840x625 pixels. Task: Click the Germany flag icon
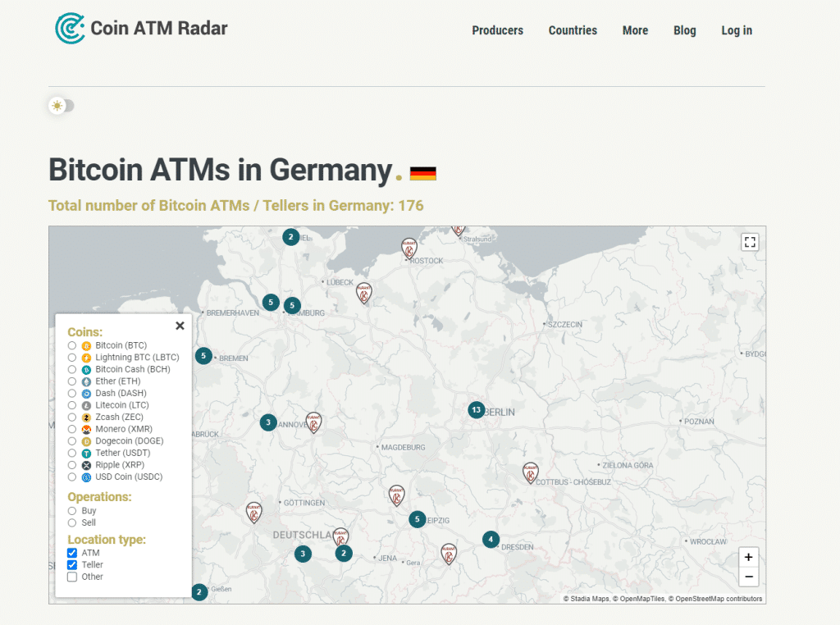423,174
